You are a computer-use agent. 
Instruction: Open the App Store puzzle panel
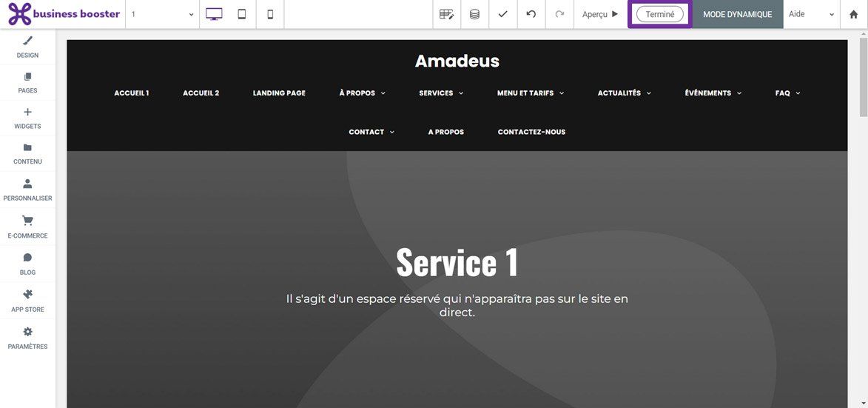27,301
